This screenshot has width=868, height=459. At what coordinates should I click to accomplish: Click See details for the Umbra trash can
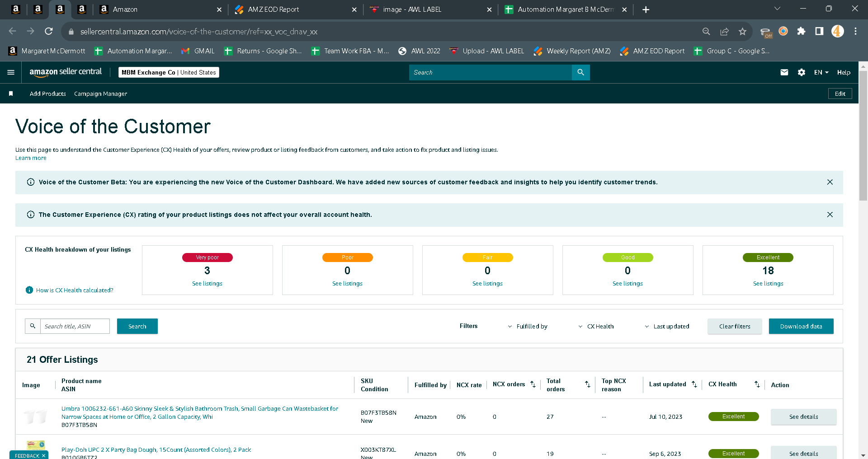(804, 417)
